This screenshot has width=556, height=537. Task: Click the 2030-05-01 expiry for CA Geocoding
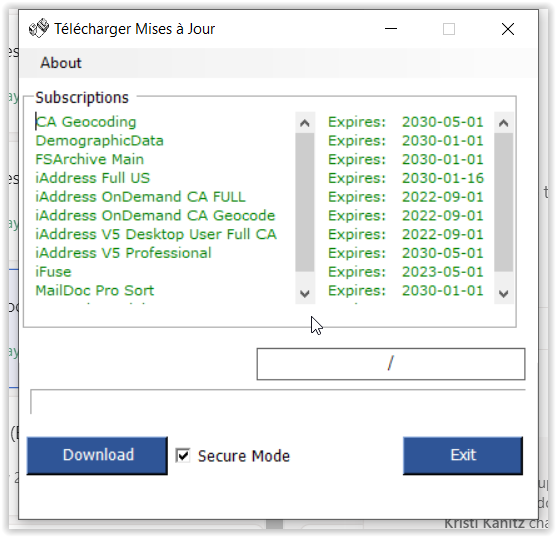pos(443,122)
